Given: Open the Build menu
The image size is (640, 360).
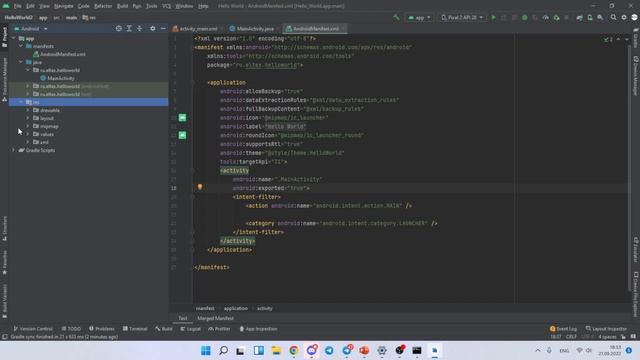Looking at the screenshot, I should 122,6.
